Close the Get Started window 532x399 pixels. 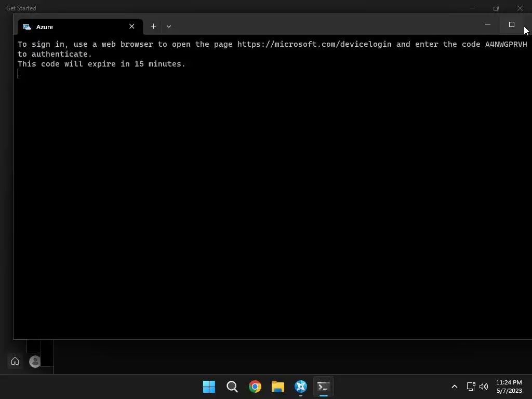[520, 8]
